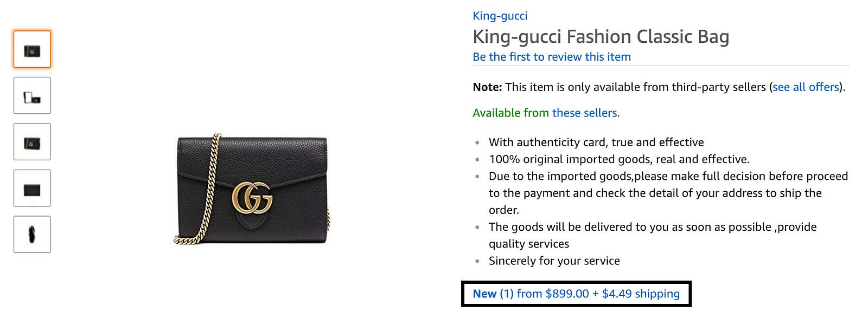Viewport: 868px width, 312px height.
Task: Click the gold GG clasp on bag photo
Action: pyautogui.click(x=252, y=198)
